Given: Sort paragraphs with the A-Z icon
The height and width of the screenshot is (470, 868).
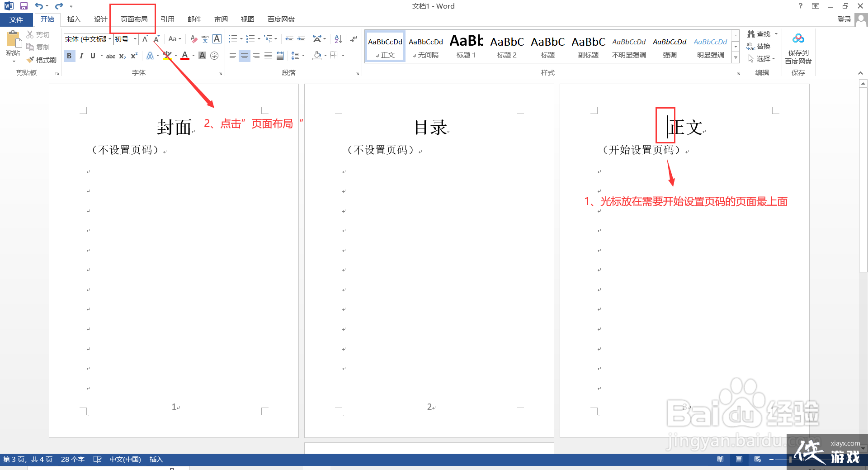Looking at the screenshot, I should click(338, 39).
